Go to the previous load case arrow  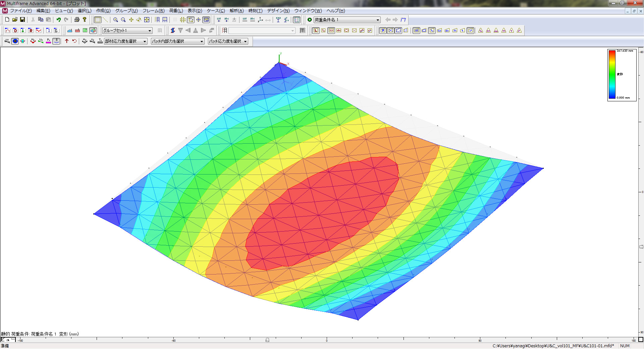(x=388, y=20)
